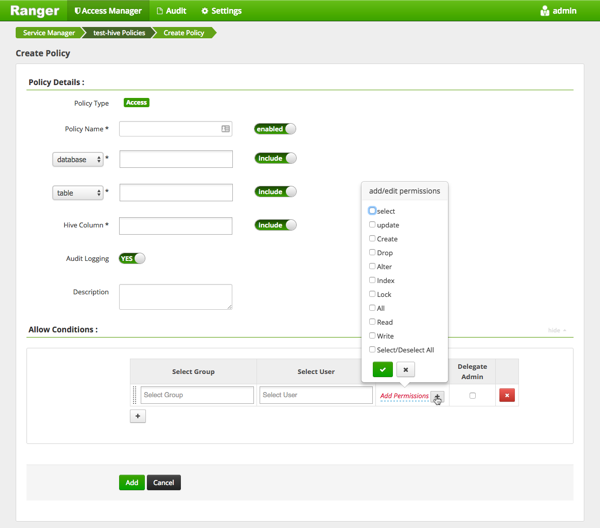Check Select/Deselect All option

coord(372,349)
